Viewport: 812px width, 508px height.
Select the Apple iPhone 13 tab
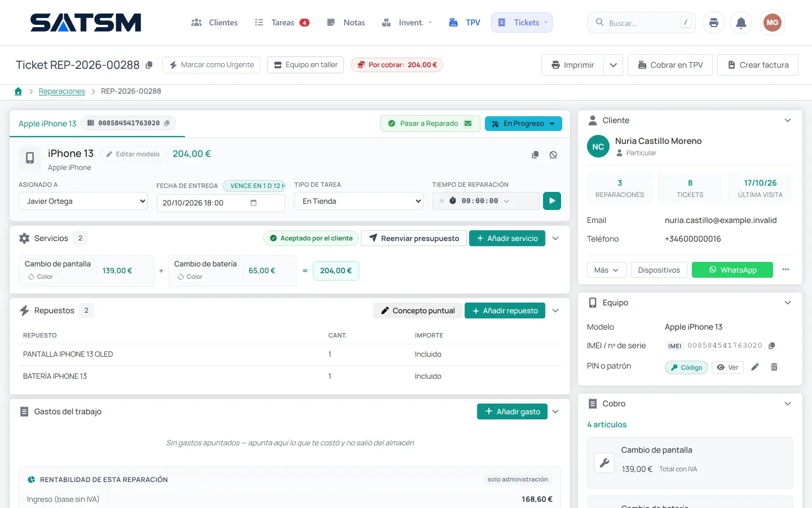point(47,124)
